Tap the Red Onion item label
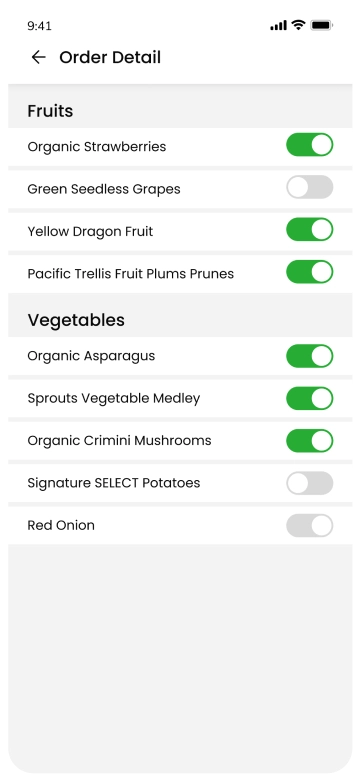The image size is (361, 782). [61, 525]
